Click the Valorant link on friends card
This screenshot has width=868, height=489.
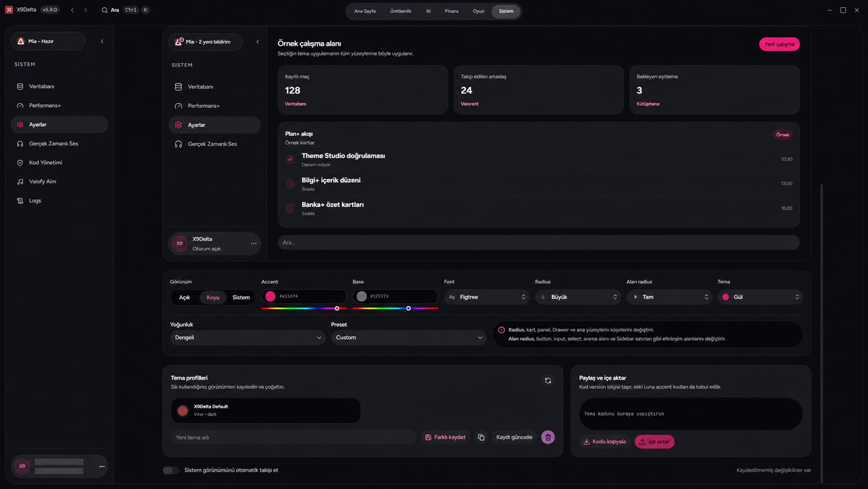pyautogui.click(x=469, y=104)
